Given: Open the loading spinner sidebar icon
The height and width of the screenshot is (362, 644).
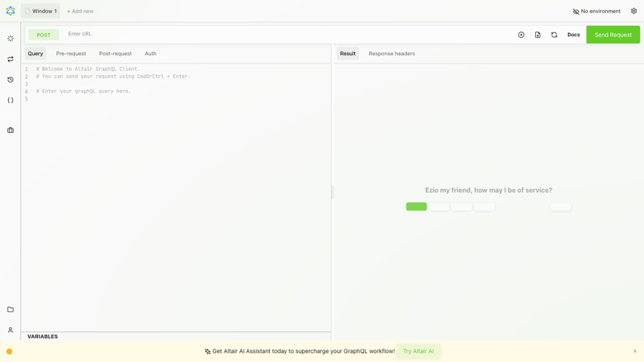Looking at the screenshot, I should pos(11,39).
